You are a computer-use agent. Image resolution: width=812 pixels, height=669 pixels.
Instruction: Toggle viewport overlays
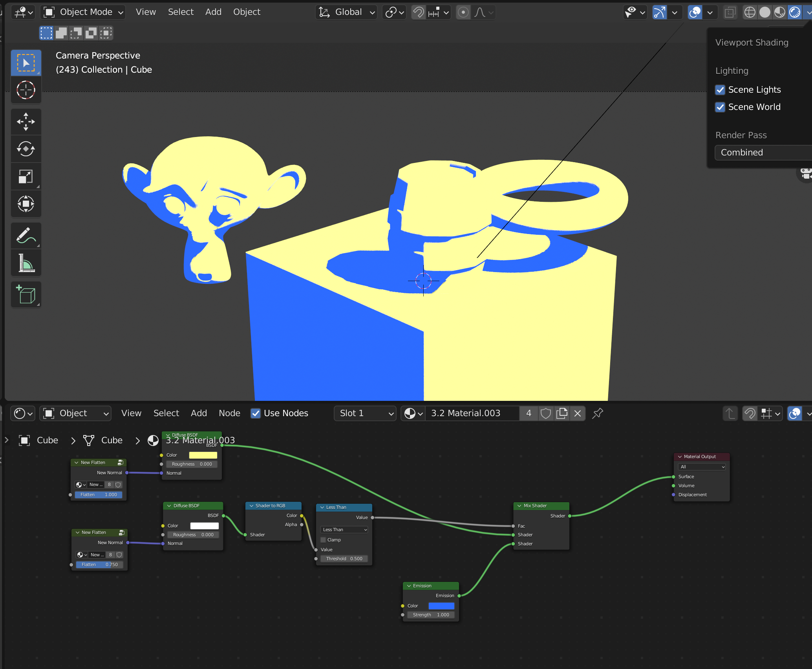[x=695, y=13]
